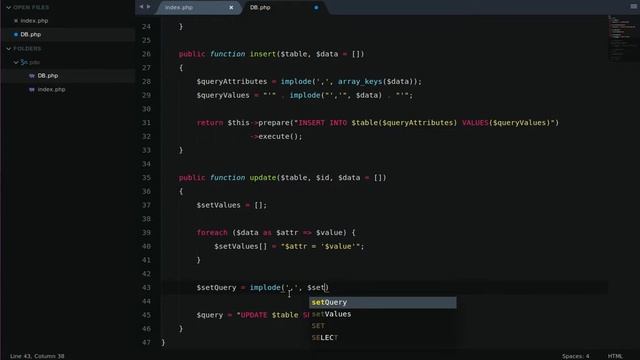Close index.php via open files x icon
The height and width of the screenshot is (360, 640).
click(x=16, y=21)
